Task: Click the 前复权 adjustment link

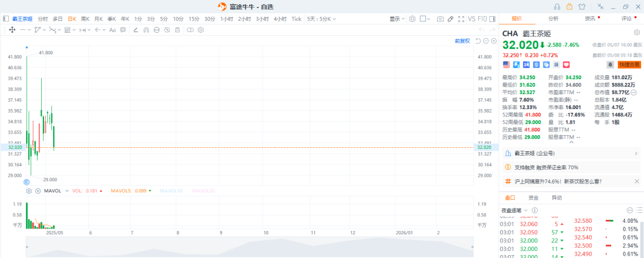Action: coord(463,41)
